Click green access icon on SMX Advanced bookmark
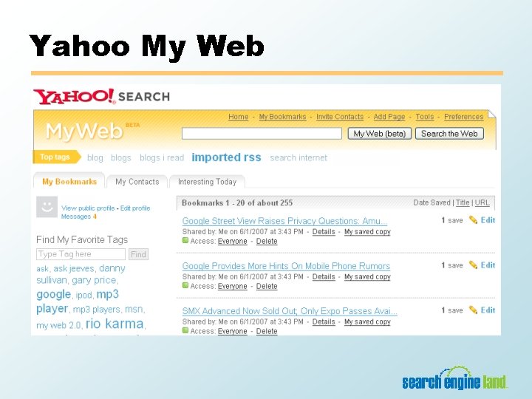This screenshot has width=532, height=399. pos(185,330)
